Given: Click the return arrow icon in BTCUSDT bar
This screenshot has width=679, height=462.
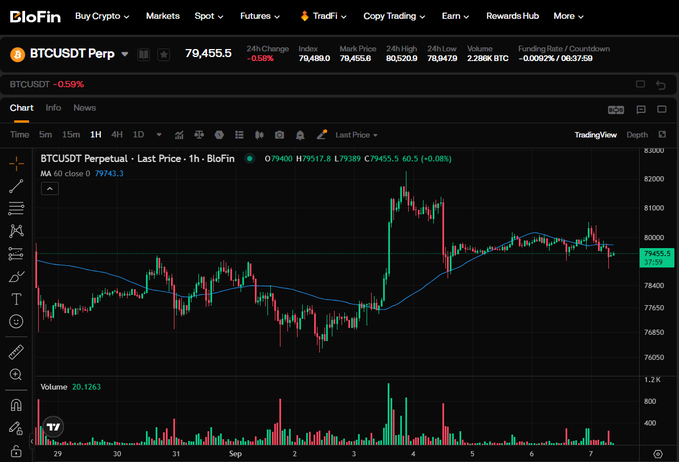Looking at the screenshot, I should point(661,85).
